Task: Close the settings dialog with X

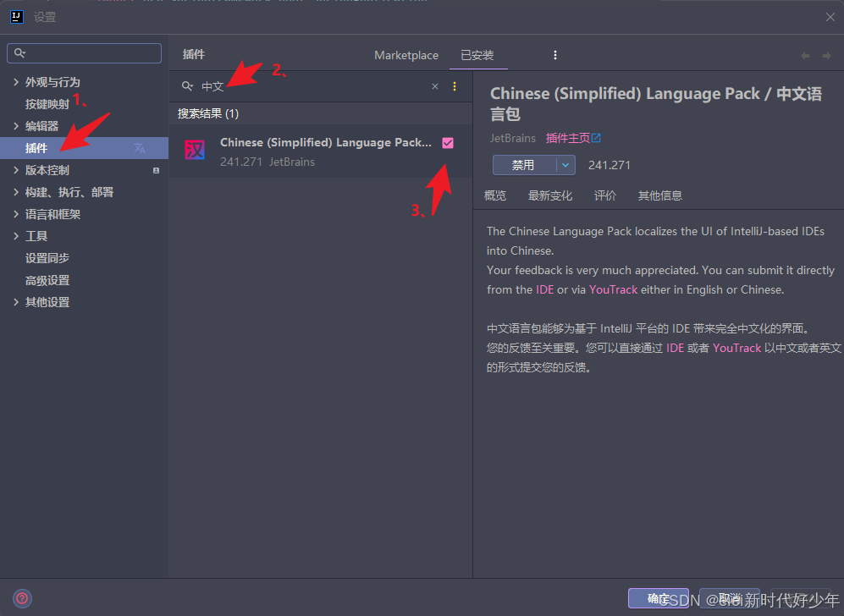Action: [x=830, y=17]
